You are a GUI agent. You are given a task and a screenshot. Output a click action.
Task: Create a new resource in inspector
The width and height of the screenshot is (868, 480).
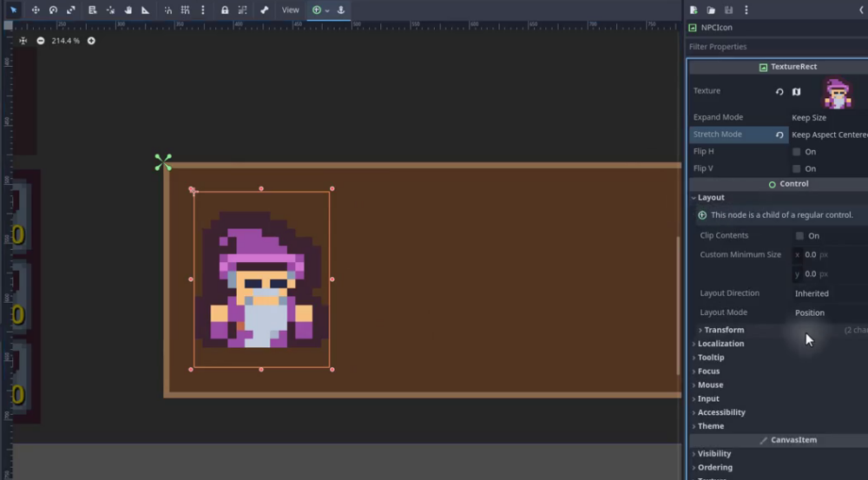click(x=694, y=10)
